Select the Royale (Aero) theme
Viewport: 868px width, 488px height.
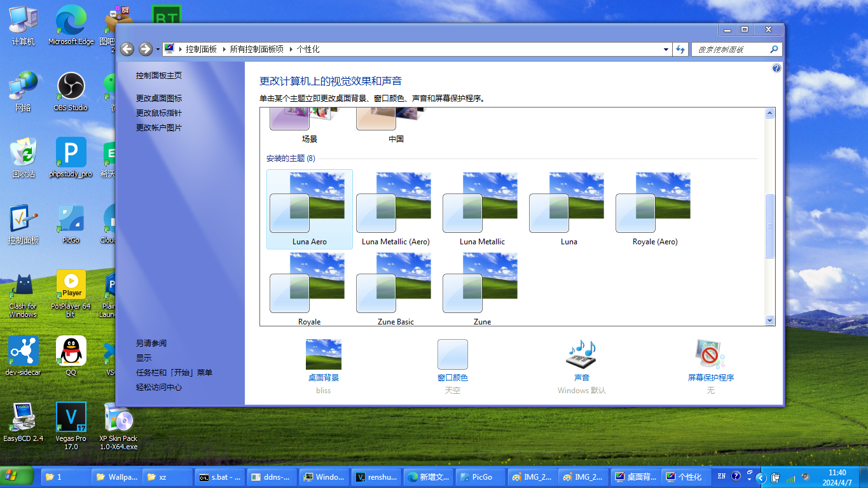655,209
